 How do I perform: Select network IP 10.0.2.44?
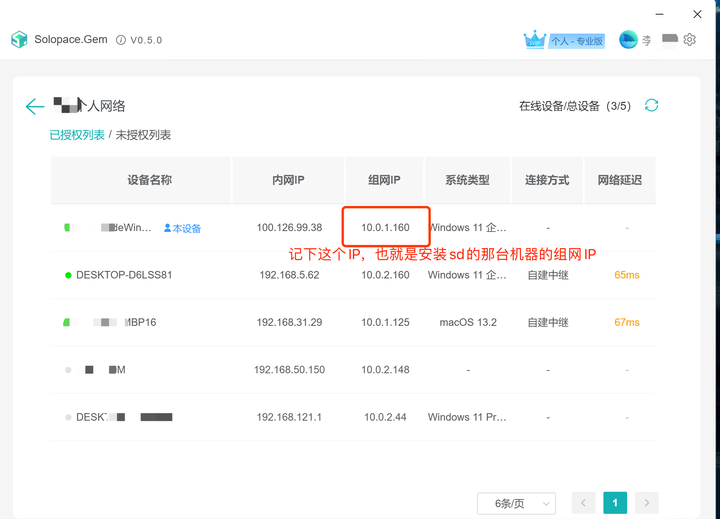385,417
